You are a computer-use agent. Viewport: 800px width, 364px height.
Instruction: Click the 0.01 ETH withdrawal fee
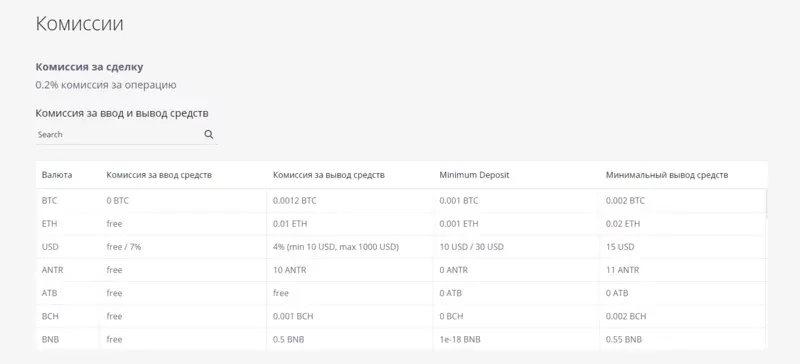pos(290,224)
